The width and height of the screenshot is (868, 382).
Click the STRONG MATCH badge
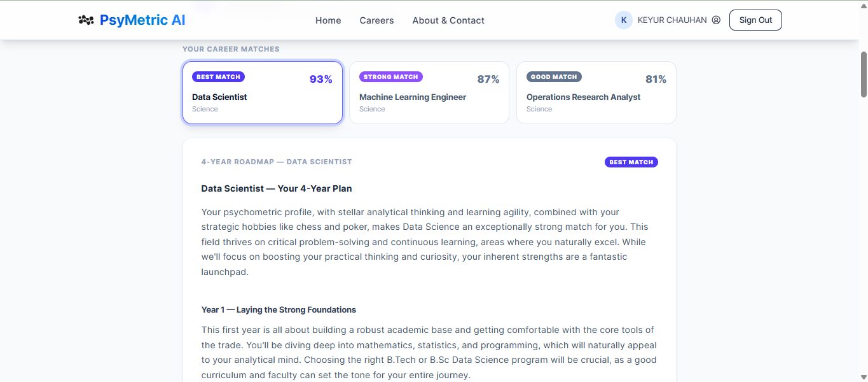391,77
